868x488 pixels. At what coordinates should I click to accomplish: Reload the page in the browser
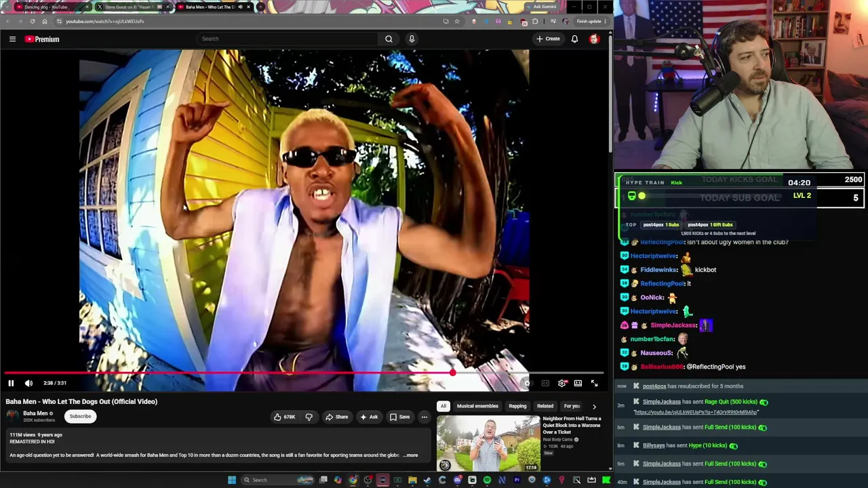pyautogui.click(x=32, y=21)
